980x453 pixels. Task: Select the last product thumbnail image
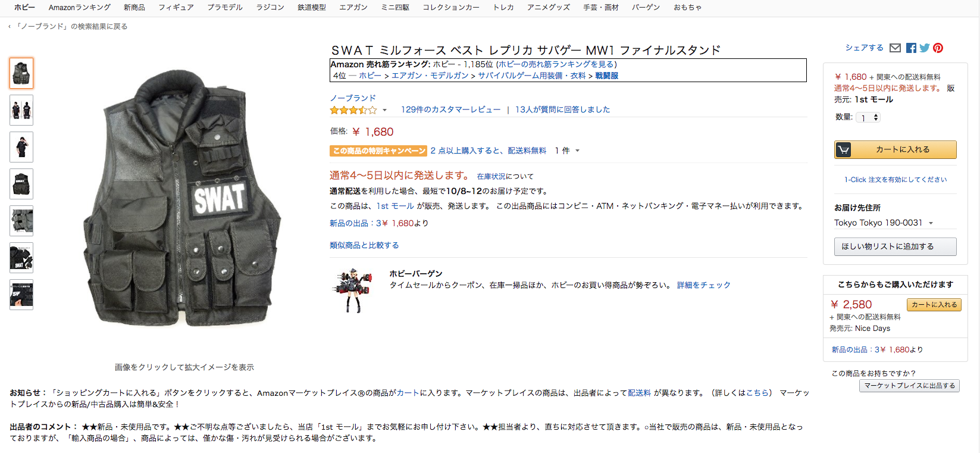[x=21, y=295]
